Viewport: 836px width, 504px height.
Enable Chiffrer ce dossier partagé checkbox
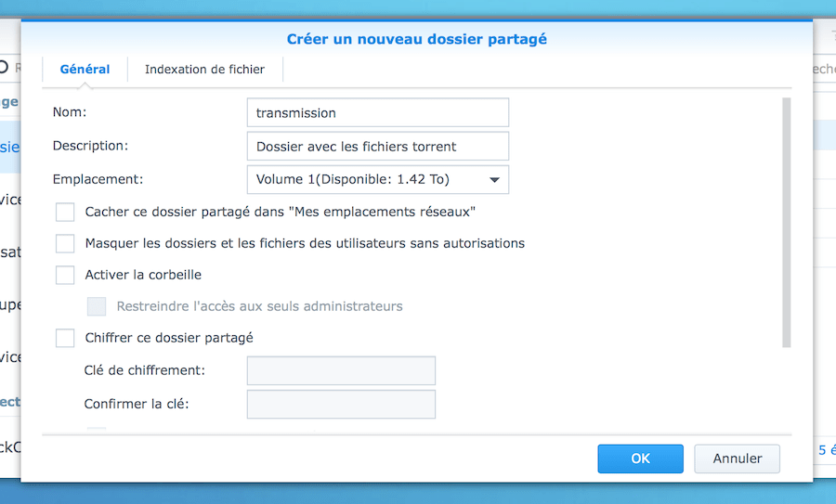tap(65, 339)
